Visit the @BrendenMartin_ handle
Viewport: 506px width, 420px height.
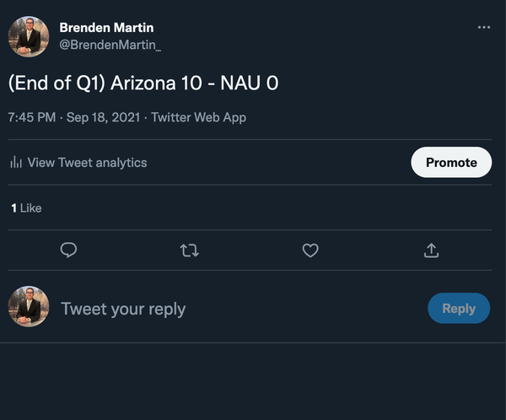tap(110, 44)
